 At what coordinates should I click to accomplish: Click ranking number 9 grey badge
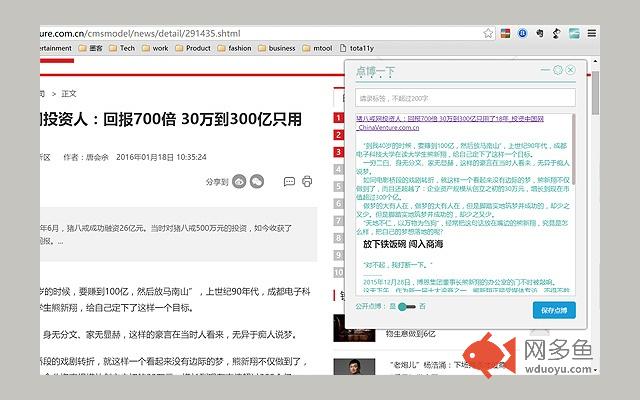[x=339, y=255]
